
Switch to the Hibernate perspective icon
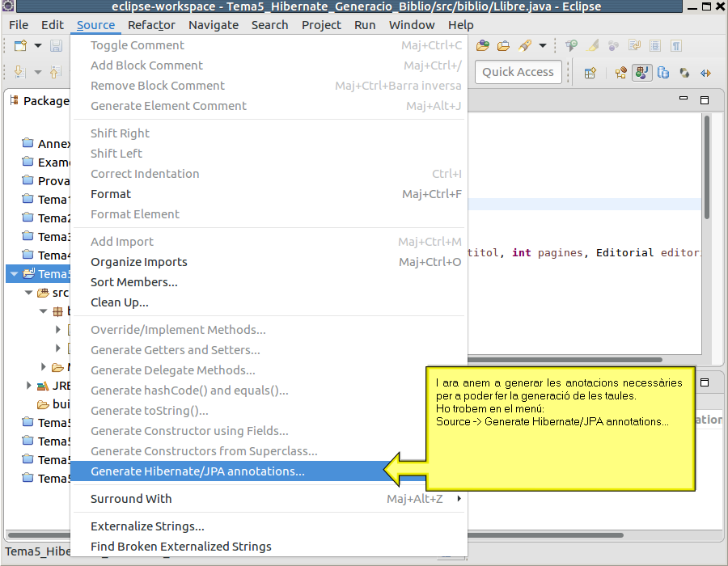pos(684,73)
